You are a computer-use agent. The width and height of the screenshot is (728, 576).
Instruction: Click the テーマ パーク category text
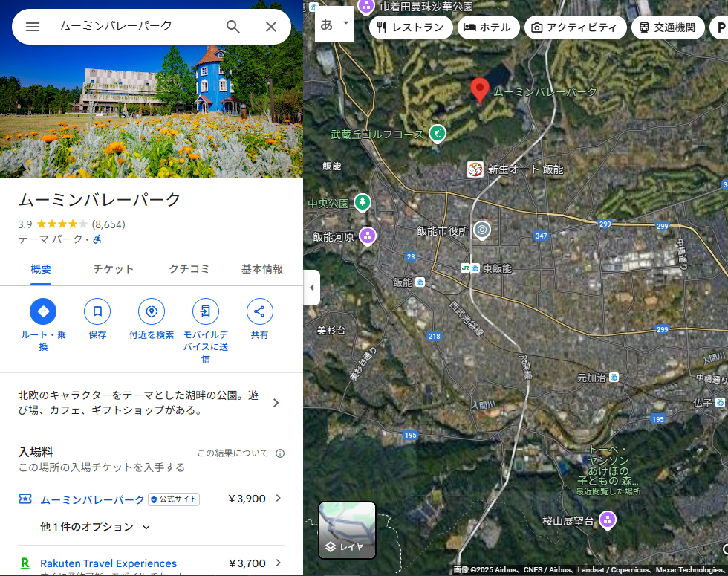[x=51, y=239]
